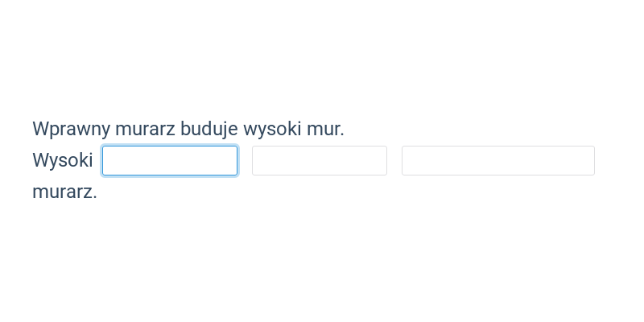Activate the longest empty answer box
The width and height of the screenshot is (644, 322).
(x=498, y=160)
